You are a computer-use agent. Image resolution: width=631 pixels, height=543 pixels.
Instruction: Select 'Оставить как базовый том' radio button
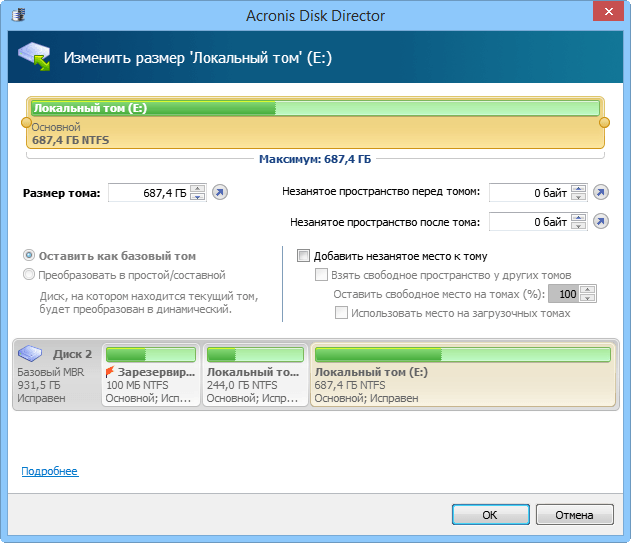click(x=29, y=255)
